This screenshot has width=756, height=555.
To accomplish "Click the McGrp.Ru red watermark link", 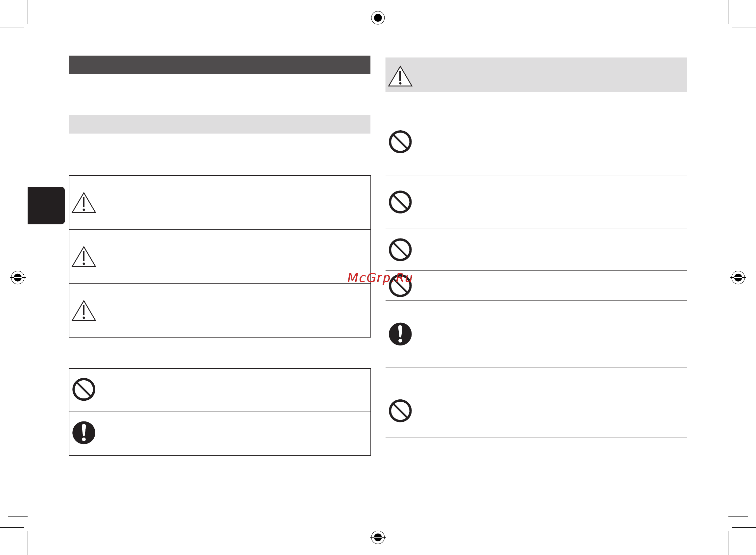I will pos(380,278).
